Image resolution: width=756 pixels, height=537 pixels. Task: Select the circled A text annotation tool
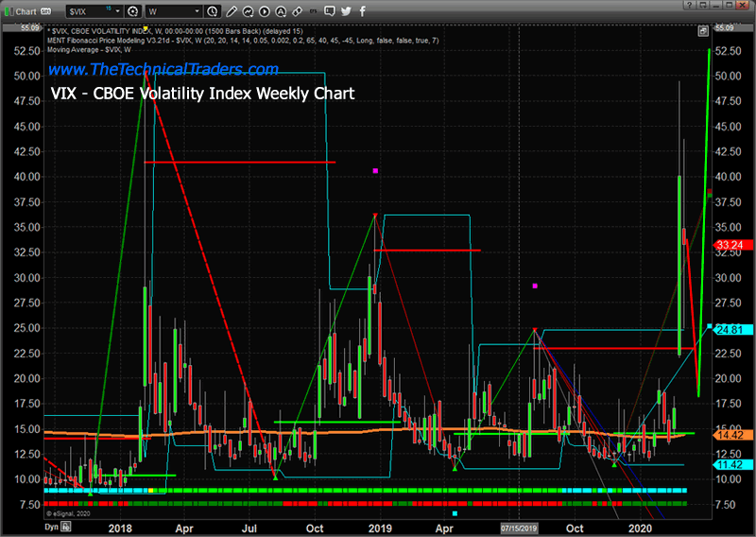point(281,11)
